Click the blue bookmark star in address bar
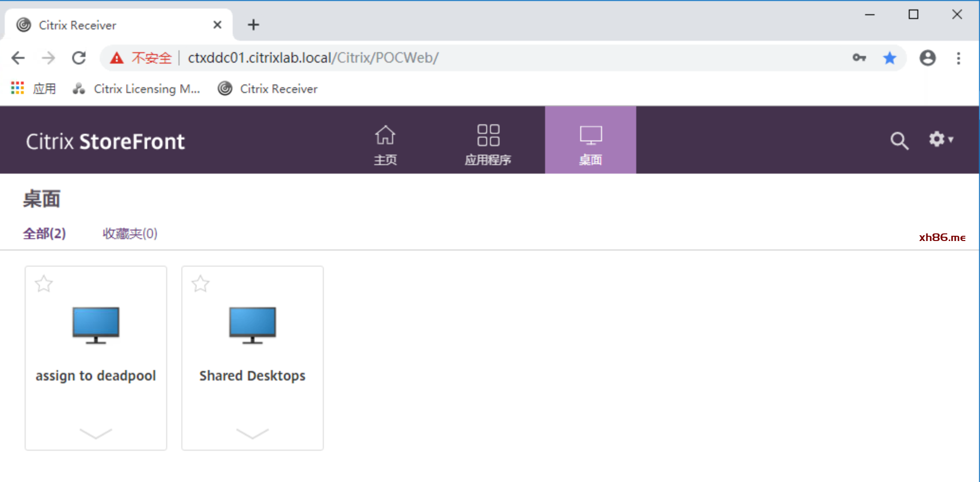The height and width of the screenshot is (482, 980). click(890, 58)
